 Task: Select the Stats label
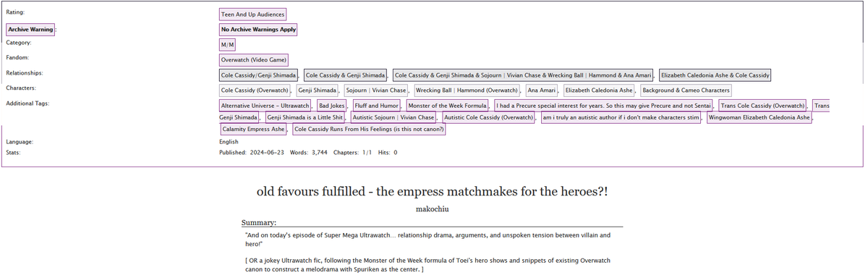pyautogui.click(x=14, y=153)
